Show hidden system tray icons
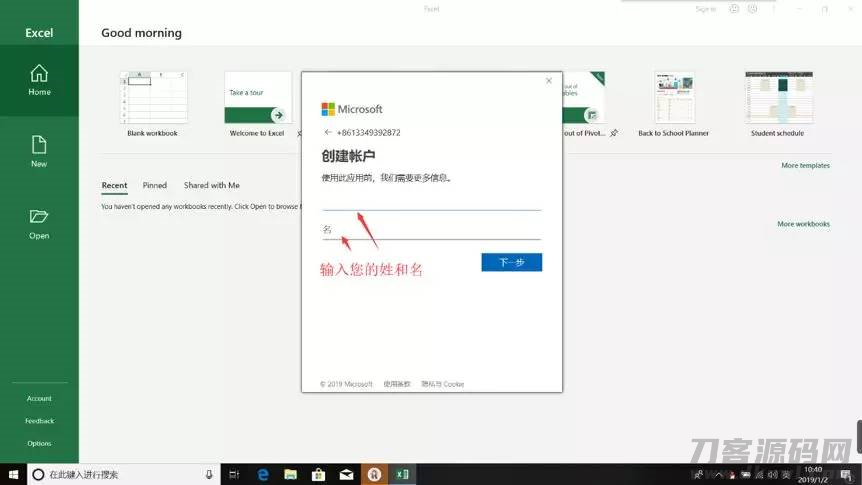862x485 pixels. (719, 474)
